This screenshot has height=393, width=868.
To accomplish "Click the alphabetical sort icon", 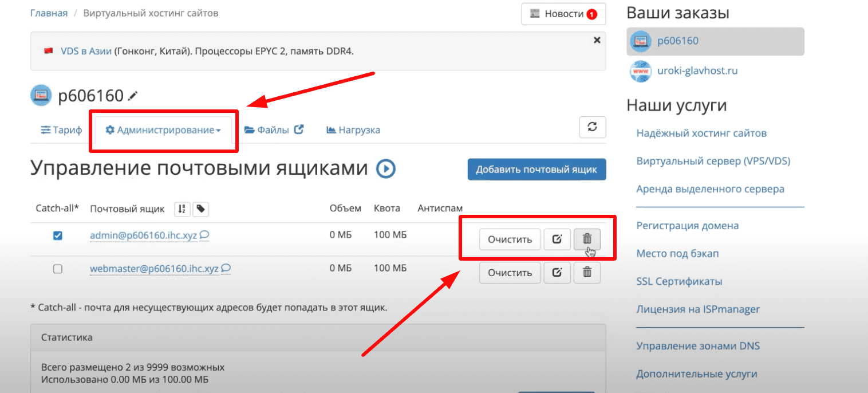I will (182, 209).
